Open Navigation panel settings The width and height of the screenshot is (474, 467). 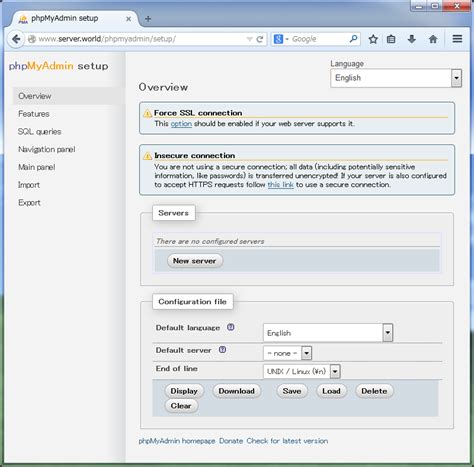[47, 149]
